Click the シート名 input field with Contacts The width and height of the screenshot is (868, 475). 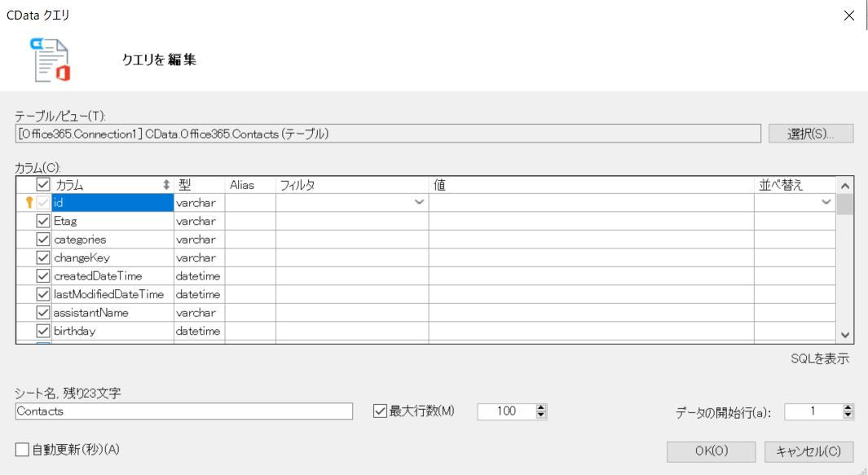pyautogui.click(x=183, y=411)
